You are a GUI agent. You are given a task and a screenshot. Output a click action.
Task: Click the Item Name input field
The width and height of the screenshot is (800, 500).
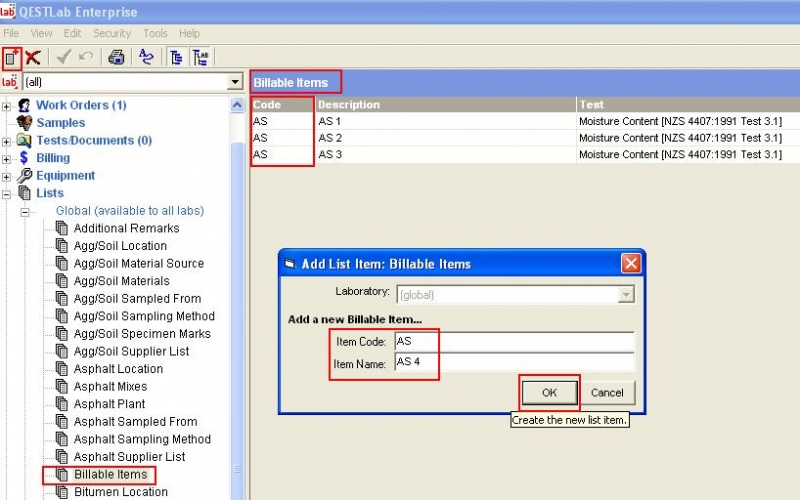click(x=513, y=363)
